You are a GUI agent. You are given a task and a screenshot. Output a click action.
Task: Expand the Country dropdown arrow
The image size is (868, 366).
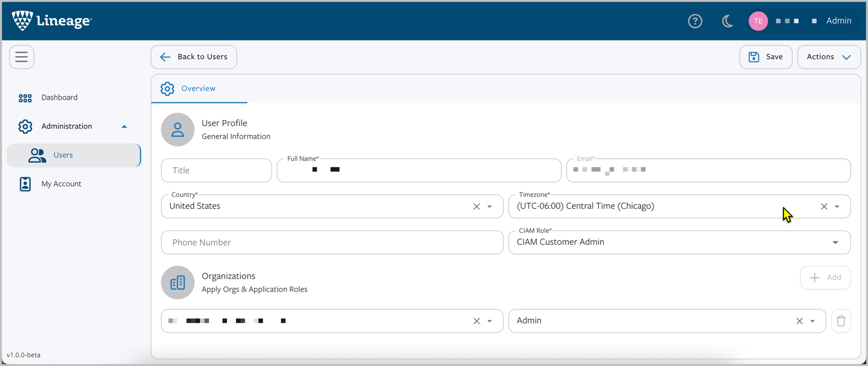coord(489,207)
